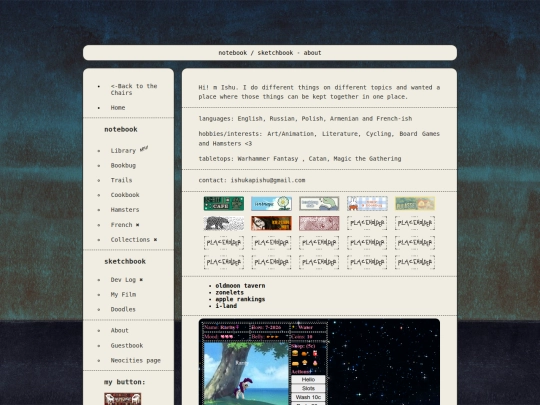Click the orange badge with a face
540x405 pixels.
click(x=271, y=223)
